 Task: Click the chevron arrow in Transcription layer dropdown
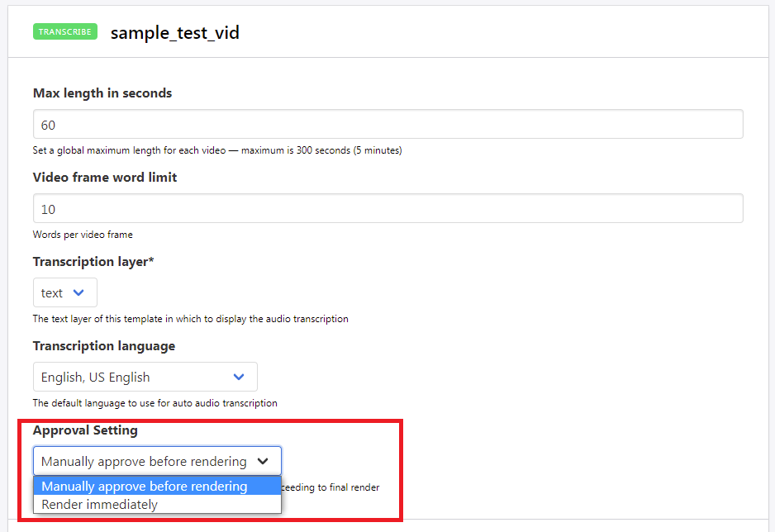pyautogui.click(x=78, y=292)
